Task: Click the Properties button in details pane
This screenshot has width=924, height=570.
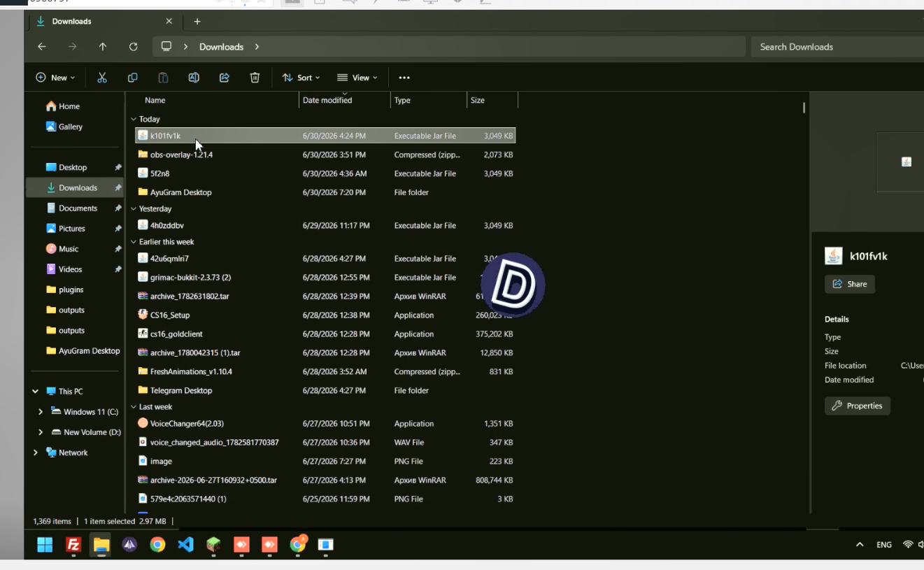Action: click(858, 406)
